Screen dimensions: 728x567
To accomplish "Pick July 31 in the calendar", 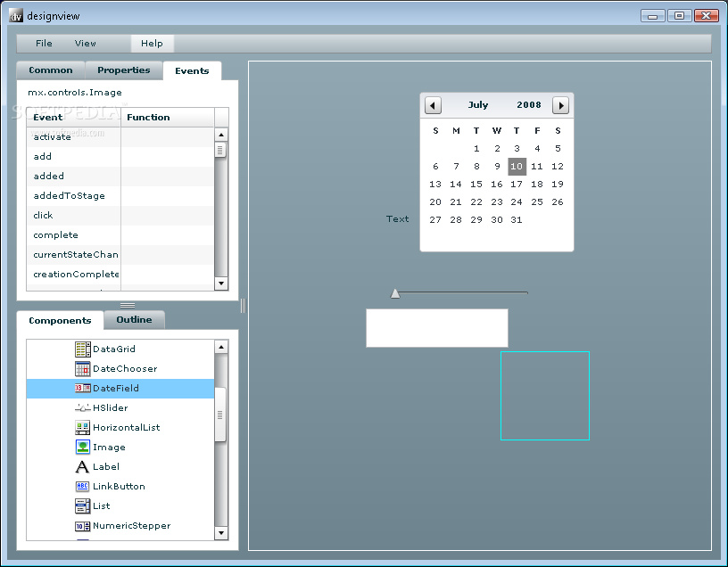I will (517, 220).
